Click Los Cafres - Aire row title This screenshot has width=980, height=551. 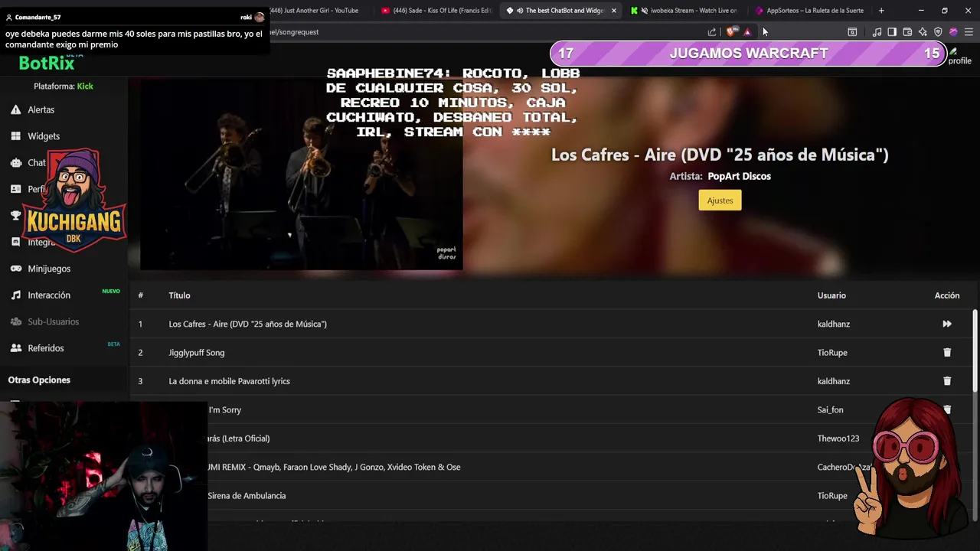coord(247,324)
